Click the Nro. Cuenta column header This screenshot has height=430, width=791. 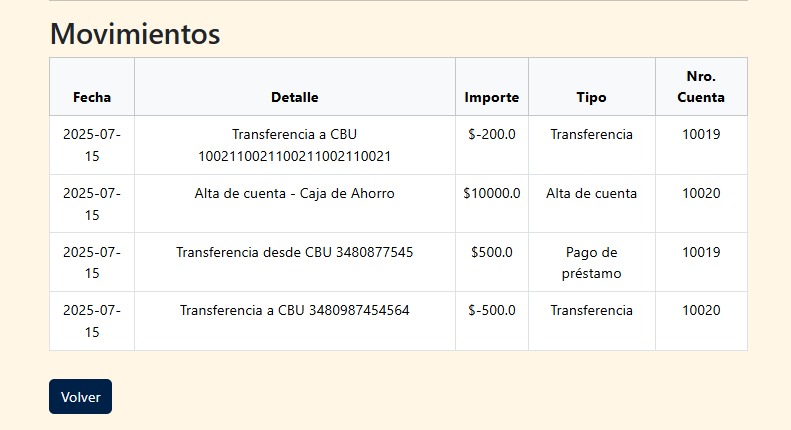click(x=701, y=87)
